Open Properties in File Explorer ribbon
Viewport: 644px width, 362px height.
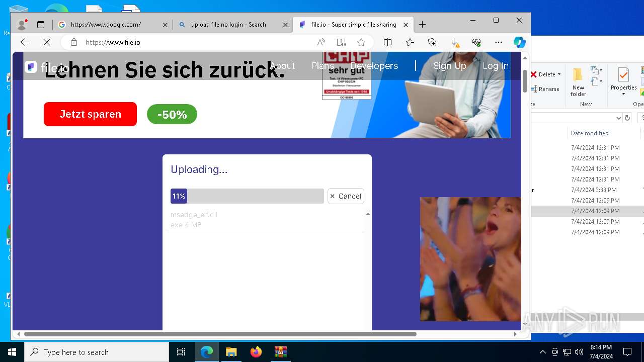(x=623, y=81)
